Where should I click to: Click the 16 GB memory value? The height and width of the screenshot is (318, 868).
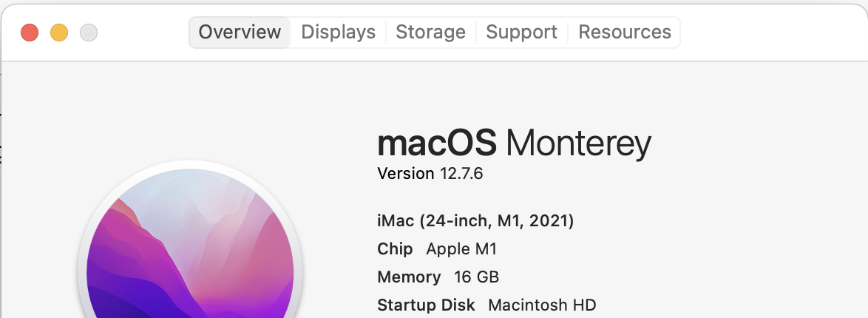477,277
